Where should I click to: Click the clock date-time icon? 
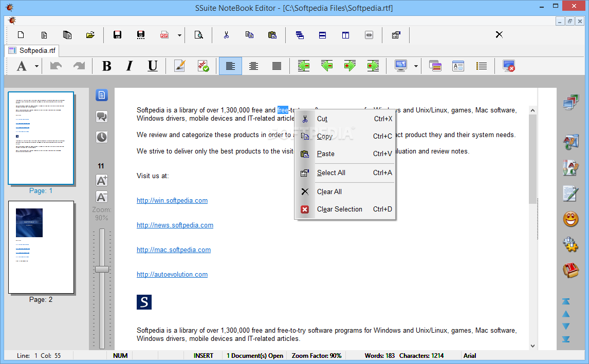pos(101,137)
